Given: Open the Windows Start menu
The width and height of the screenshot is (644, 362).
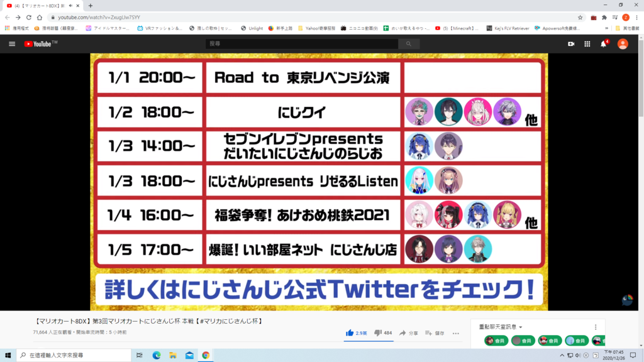Looking at the screenshot, I should tap(8, 355).
